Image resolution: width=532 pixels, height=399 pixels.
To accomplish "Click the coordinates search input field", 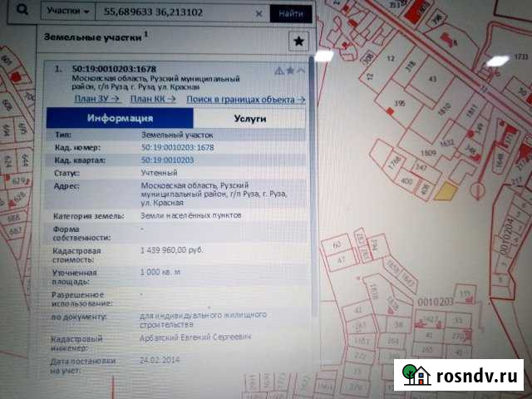I will pyautogui.click(x=175, y=13).
